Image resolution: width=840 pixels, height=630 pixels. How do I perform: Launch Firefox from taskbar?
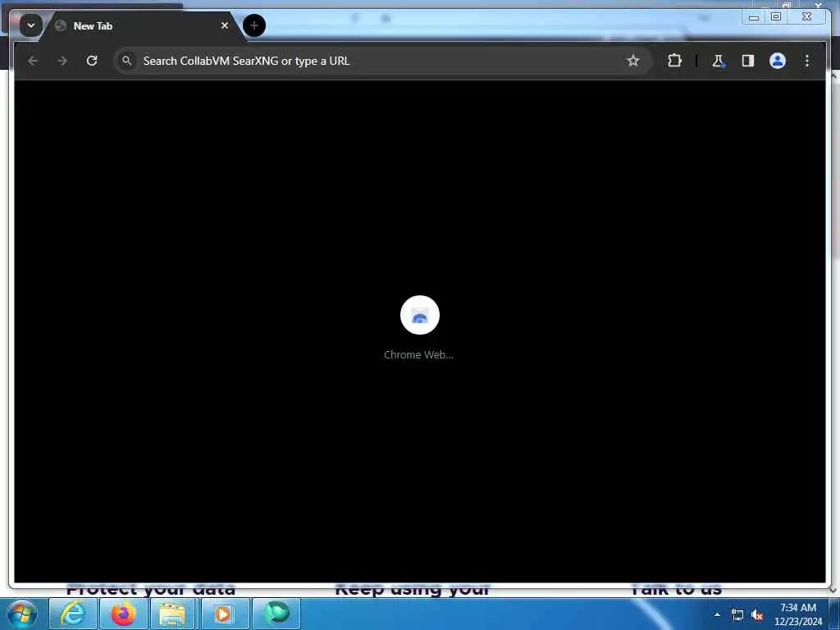pos(123,614)
